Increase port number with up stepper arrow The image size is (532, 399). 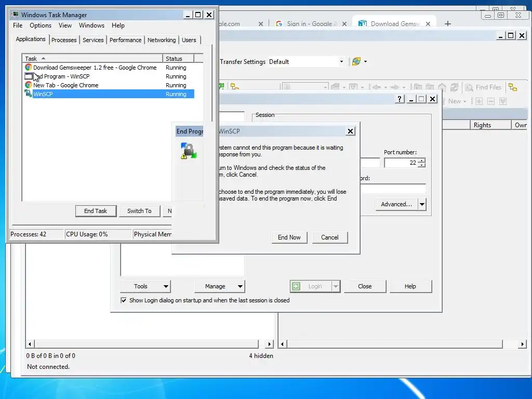pyautogui.click(x=422, y=161)
